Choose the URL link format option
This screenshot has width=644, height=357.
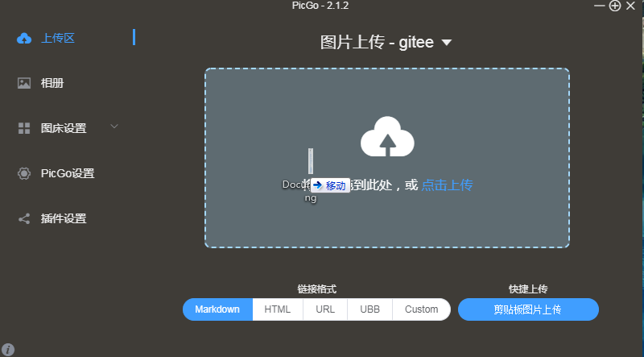325,309
